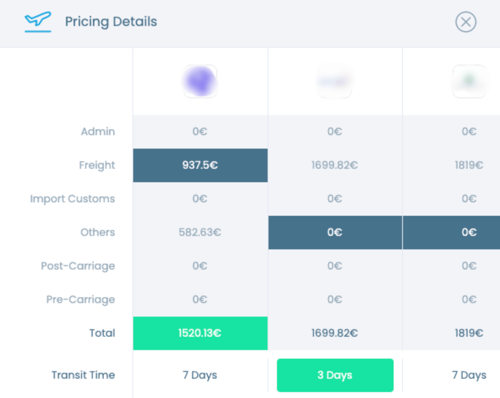
Task: Click the airplane icon beside Pricing Details
Action: tap(38, 20)
